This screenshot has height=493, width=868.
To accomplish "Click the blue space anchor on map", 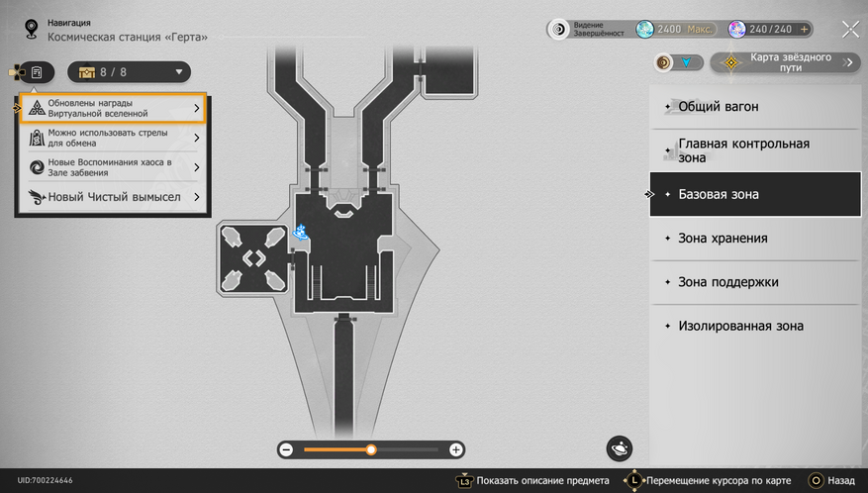I will (301, 232).
